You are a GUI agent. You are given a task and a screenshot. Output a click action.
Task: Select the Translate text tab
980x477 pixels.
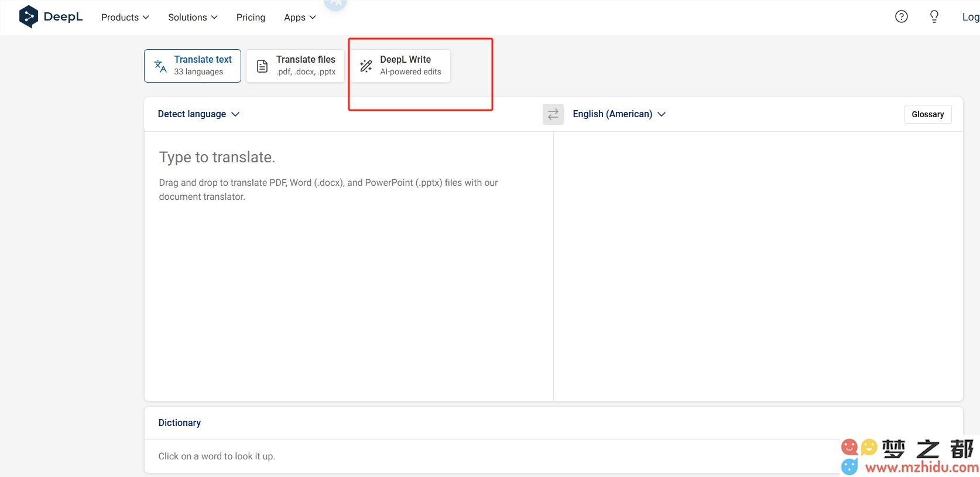tap(193, 66)
